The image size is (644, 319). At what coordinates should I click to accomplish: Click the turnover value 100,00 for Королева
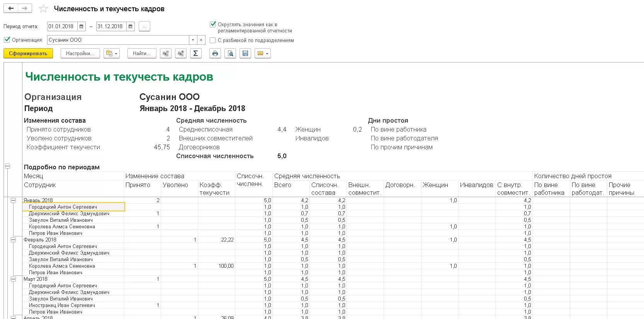226,266
